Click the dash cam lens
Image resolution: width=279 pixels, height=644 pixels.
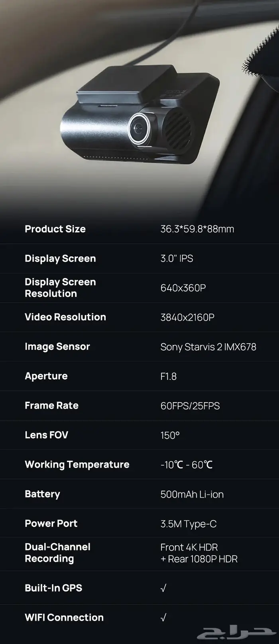click(x=138, y=127)
